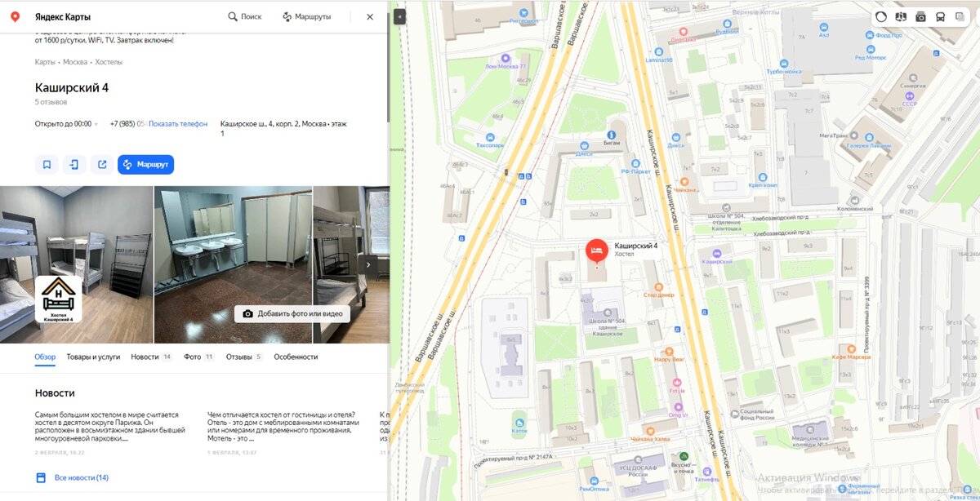Viewport: 980px width, 501px height.
Task: Click the Бигам info marker
Action: pyautogui.click(x=610, y=135)
